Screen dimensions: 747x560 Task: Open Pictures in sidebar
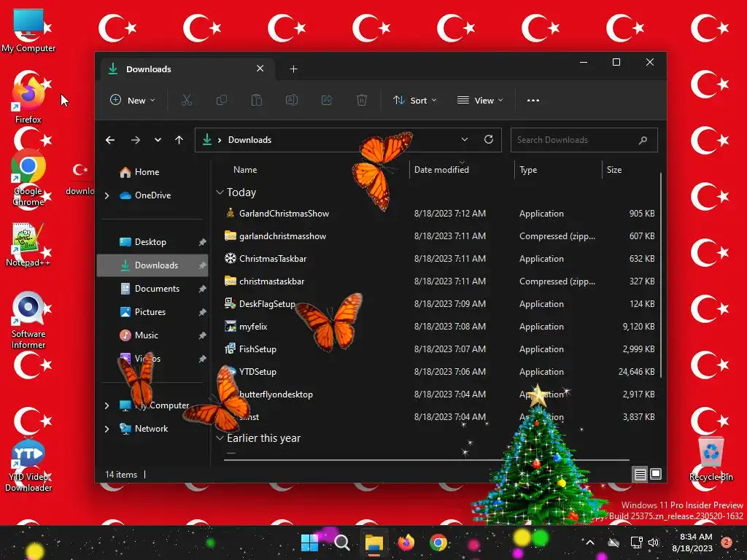click(x=152, y=312)
